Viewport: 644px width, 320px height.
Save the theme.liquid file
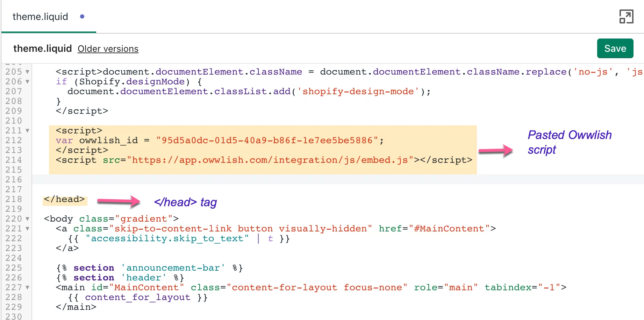[x=615, y=48]
